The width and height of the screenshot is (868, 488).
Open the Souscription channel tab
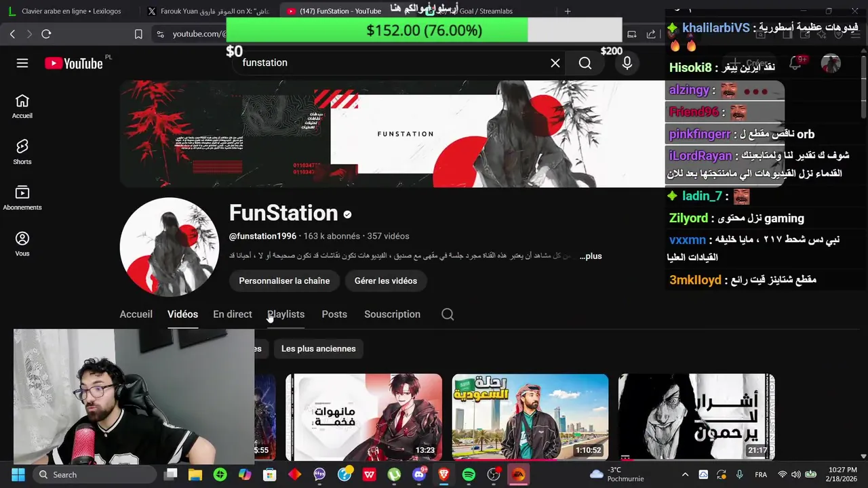point(392,314)
